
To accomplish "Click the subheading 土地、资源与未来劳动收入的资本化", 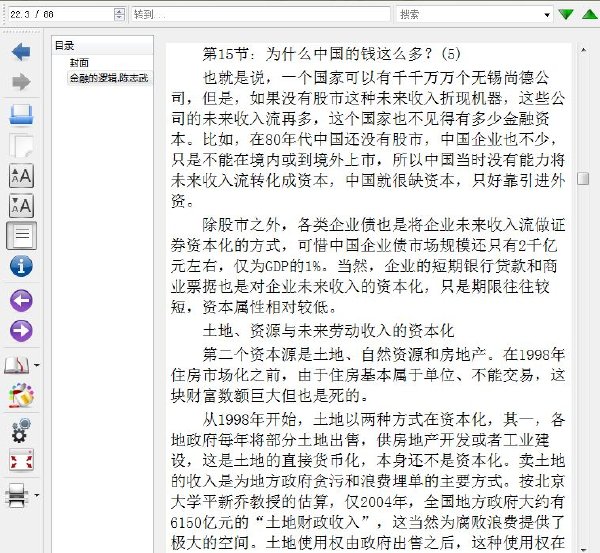I will coord(328,331).
